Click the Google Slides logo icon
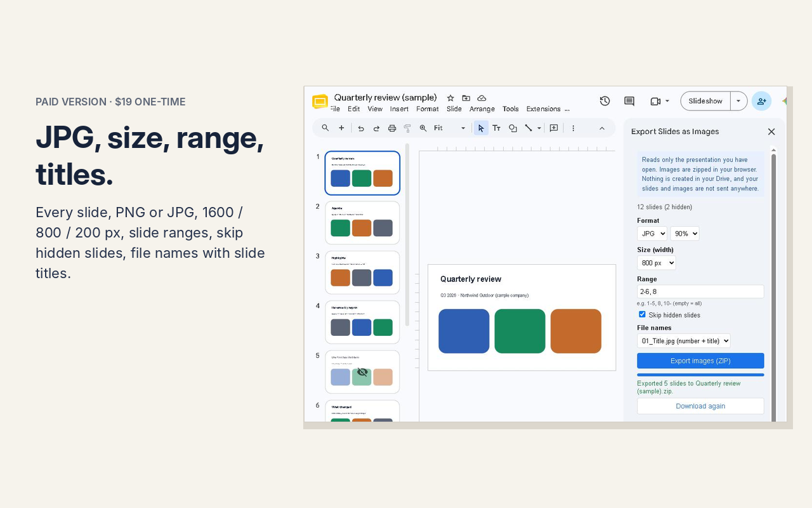Screen dimensions: 812x508 (320, 102)
